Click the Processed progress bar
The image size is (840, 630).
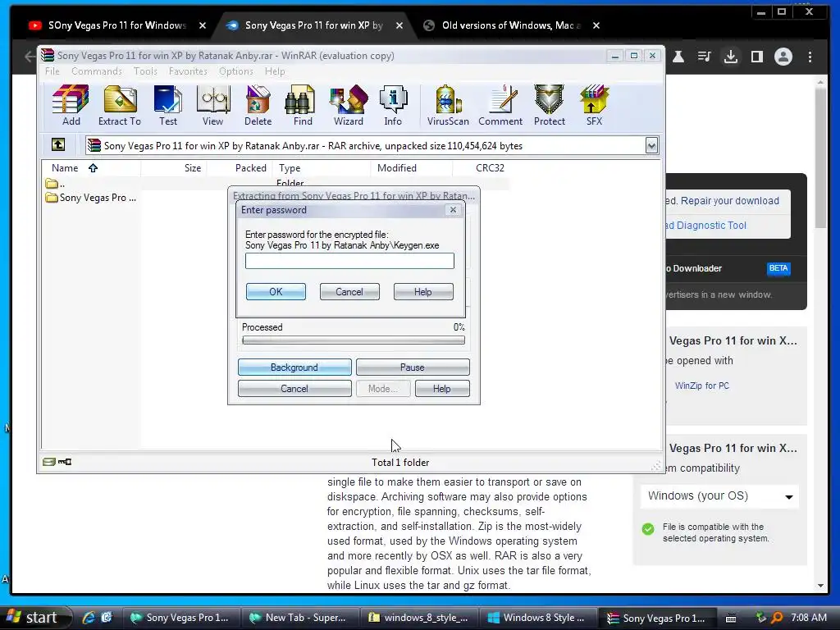click(354, 340)
